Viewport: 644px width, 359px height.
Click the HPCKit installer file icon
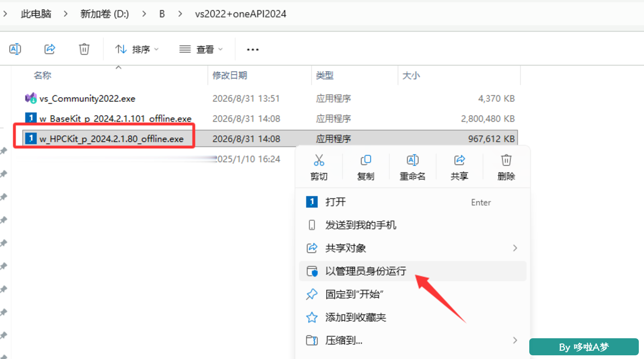(31, 139)
